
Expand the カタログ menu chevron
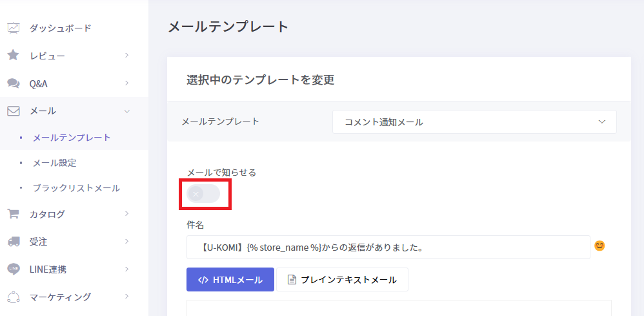pos(127,214)
